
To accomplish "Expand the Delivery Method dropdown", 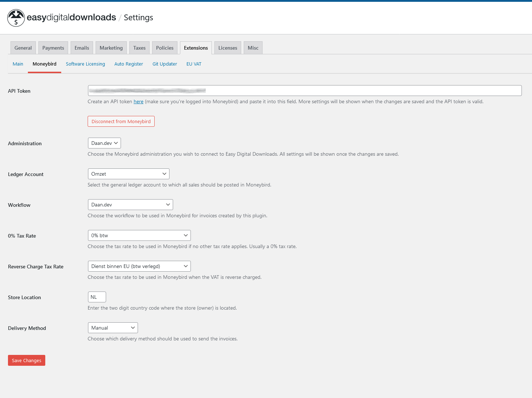I will [113, 328].
